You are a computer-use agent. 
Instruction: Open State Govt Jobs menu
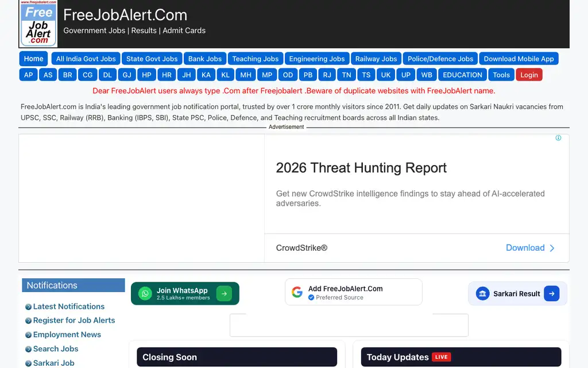[x=152, y=59]
